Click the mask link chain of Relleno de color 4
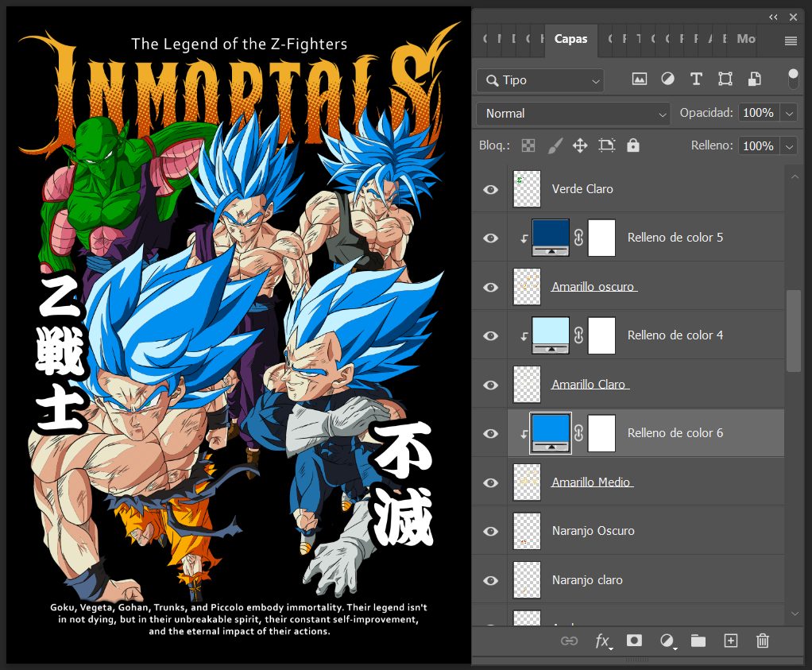Screen dimensions: 812x670 click(578, 335)
